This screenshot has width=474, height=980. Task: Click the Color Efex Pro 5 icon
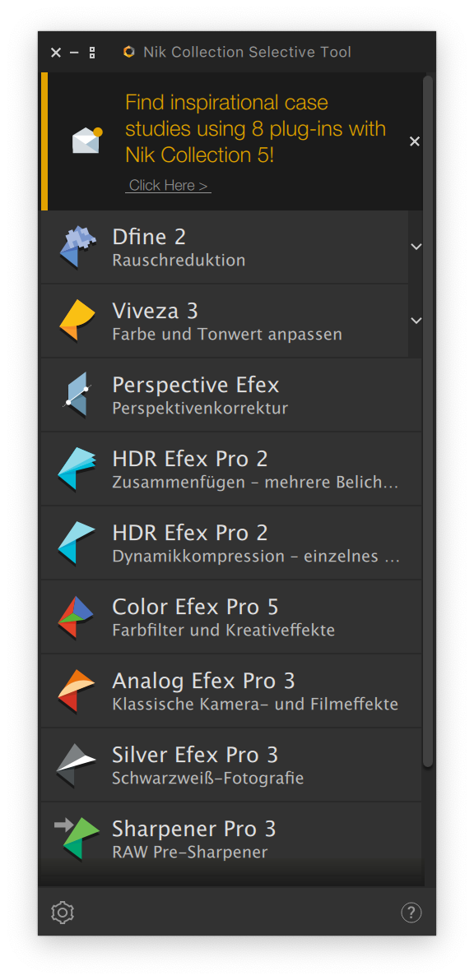click(x=77, y=617)
